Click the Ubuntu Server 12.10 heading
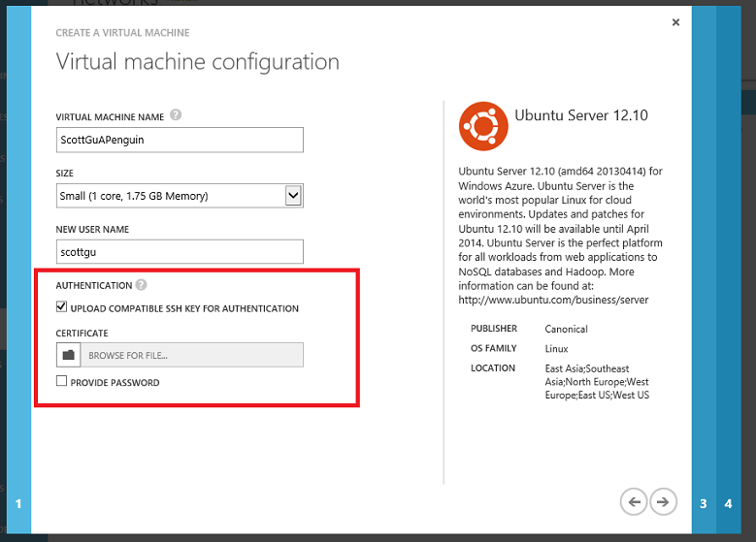 point(581,115)
